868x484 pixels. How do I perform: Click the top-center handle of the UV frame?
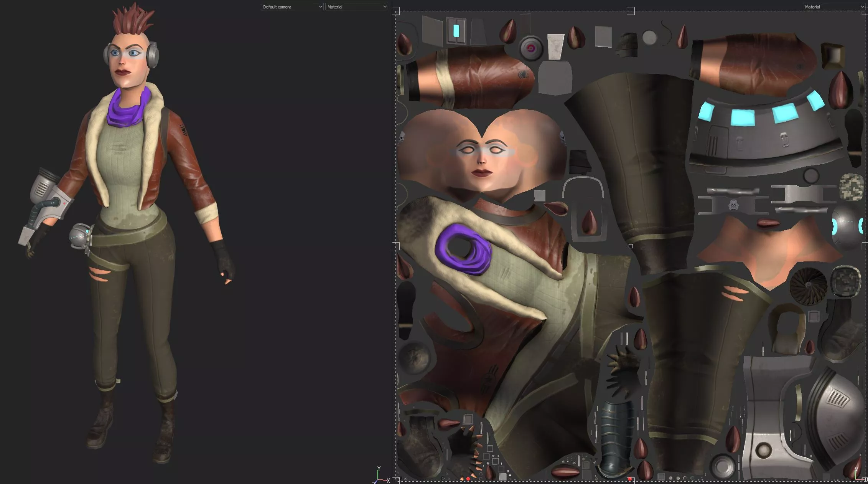tap(631, 11)
